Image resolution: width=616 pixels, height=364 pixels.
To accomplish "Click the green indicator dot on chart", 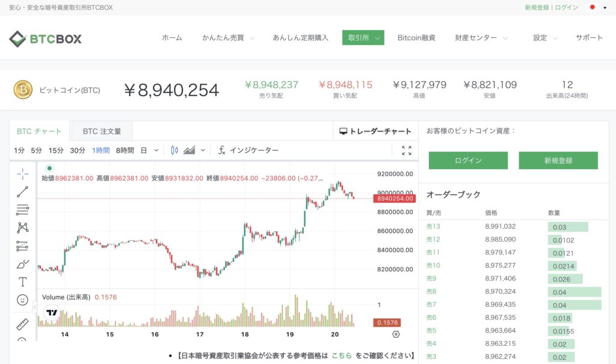I will 49,168.
